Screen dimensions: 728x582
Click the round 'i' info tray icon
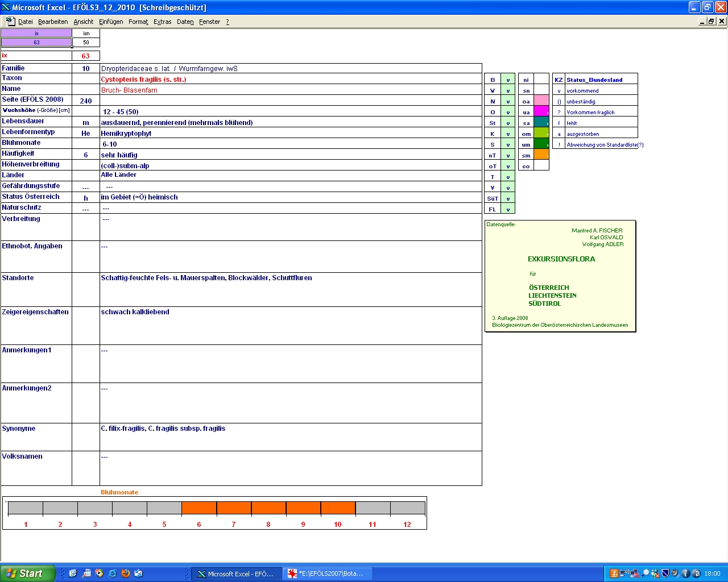click(x=685, y=573)
